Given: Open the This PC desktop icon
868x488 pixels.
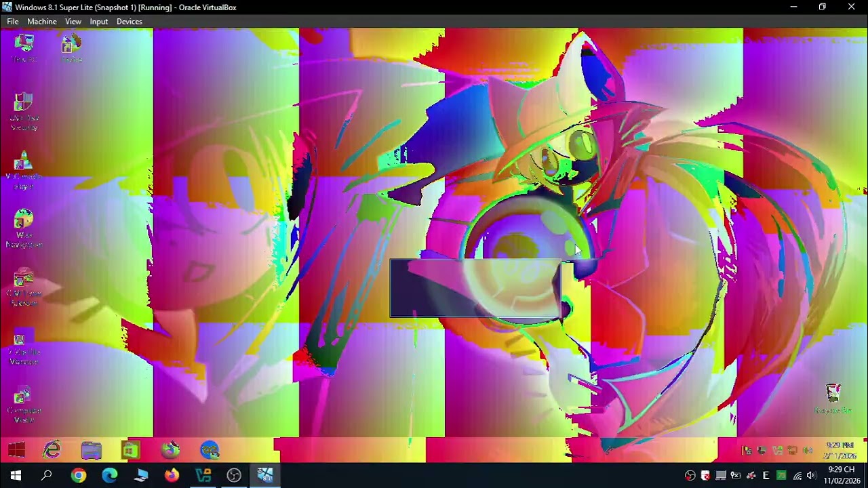Looking at the screenshot, I should pyautogui.click(x=24, y=49).
